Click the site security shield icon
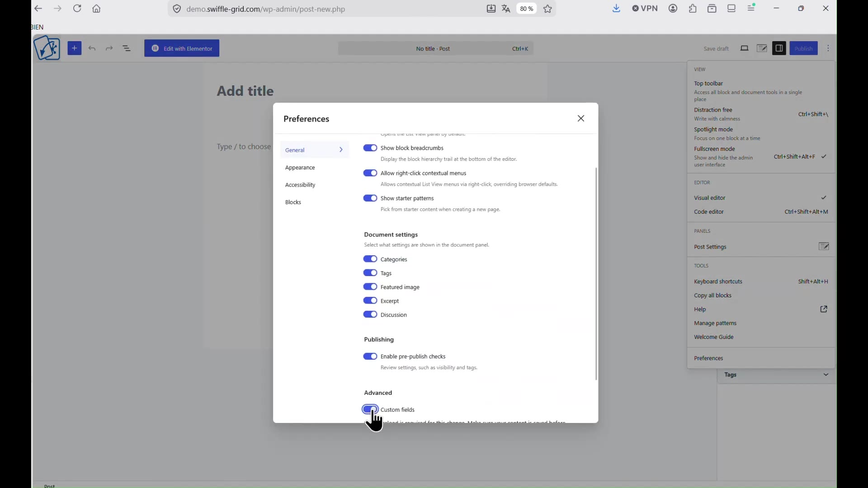This screenshot has height=488, width=868. (x=177, y=9)
